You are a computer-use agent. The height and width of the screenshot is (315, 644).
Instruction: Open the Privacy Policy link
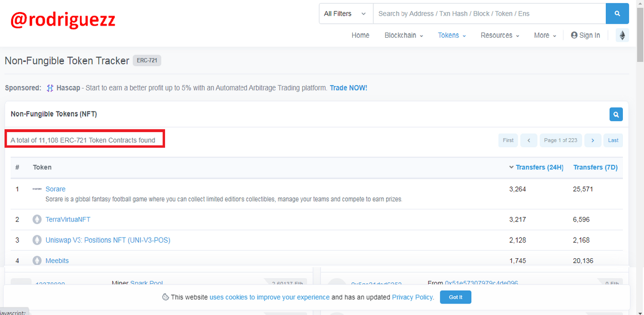tap(413, 297)
